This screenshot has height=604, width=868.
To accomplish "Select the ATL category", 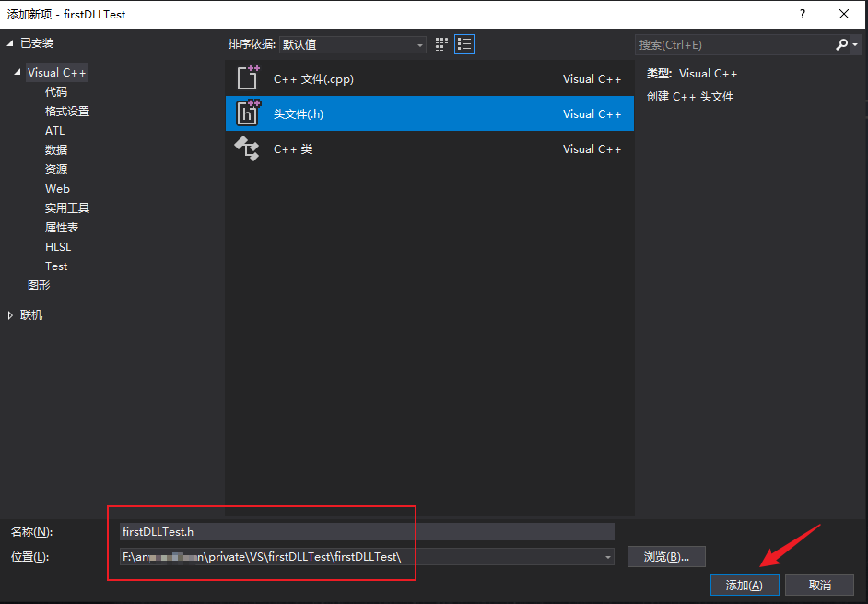I will click(x=54, y=131).
